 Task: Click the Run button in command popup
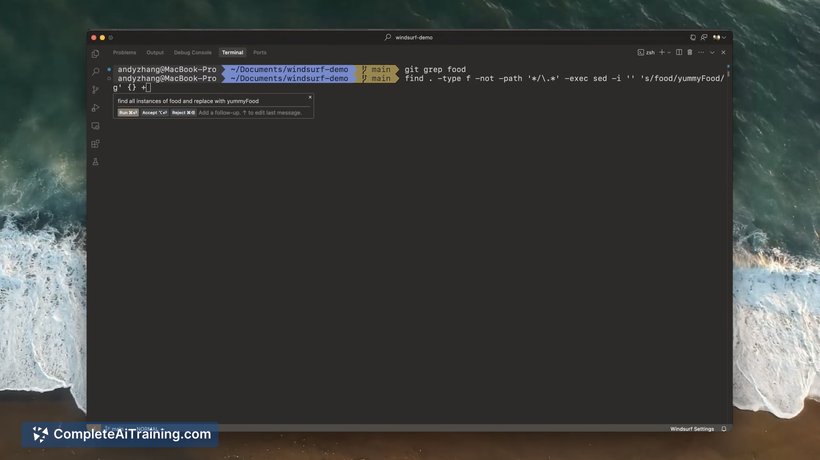128,112
